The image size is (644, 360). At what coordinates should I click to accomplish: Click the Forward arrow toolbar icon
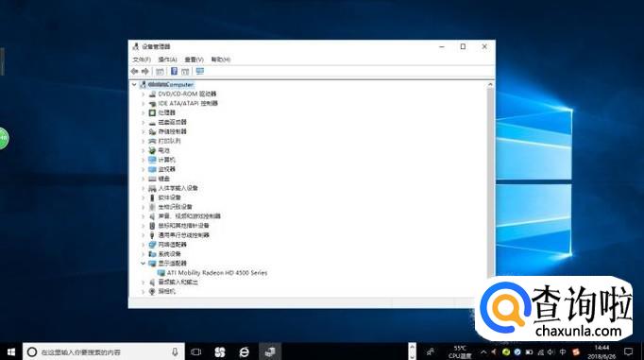point(145,72)
